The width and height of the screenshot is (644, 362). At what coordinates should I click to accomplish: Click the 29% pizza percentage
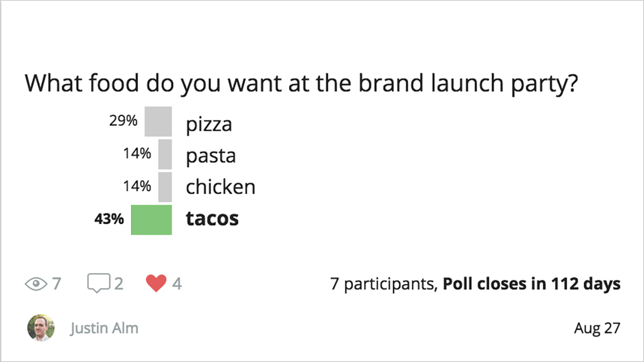click(123, 121)
